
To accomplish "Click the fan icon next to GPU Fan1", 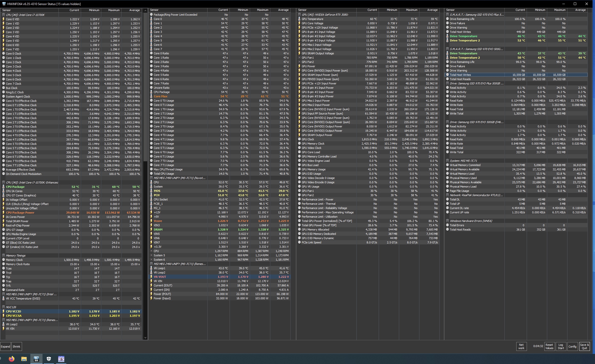I will click(299, 58).
